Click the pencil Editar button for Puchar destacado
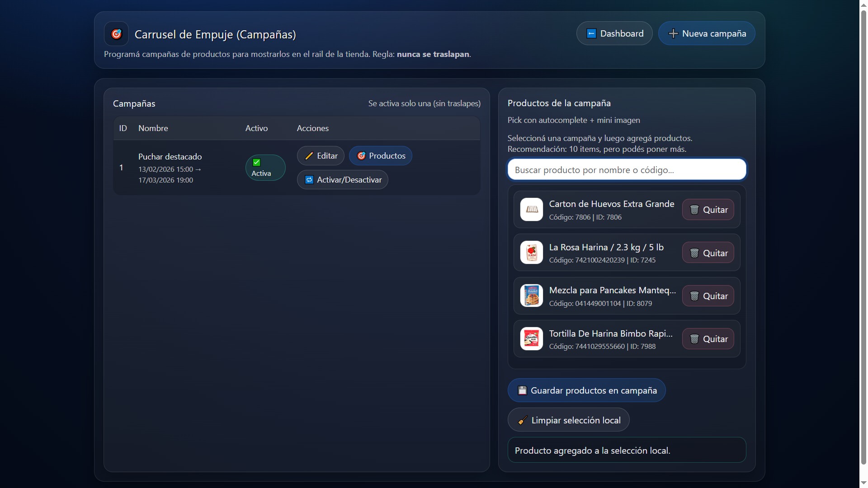 [321, 156]
